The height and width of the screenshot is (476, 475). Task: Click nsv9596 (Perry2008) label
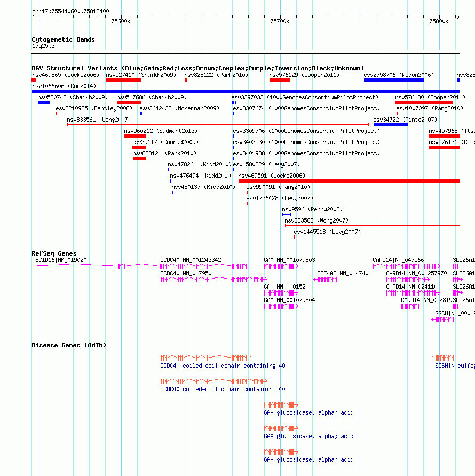pos(312,210)
